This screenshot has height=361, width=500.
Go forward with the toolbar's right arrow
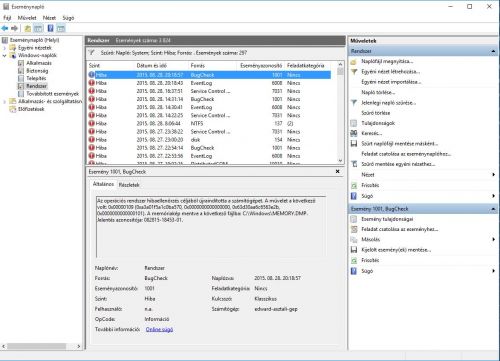coord(14,28)
